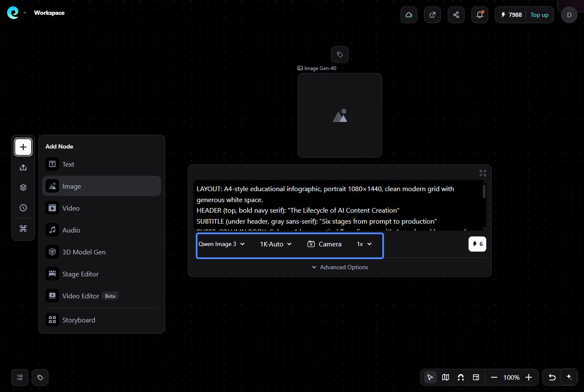Click the app logo in top-left corner
The height and width of the screenshot is (392, 584).
(13, 13)
